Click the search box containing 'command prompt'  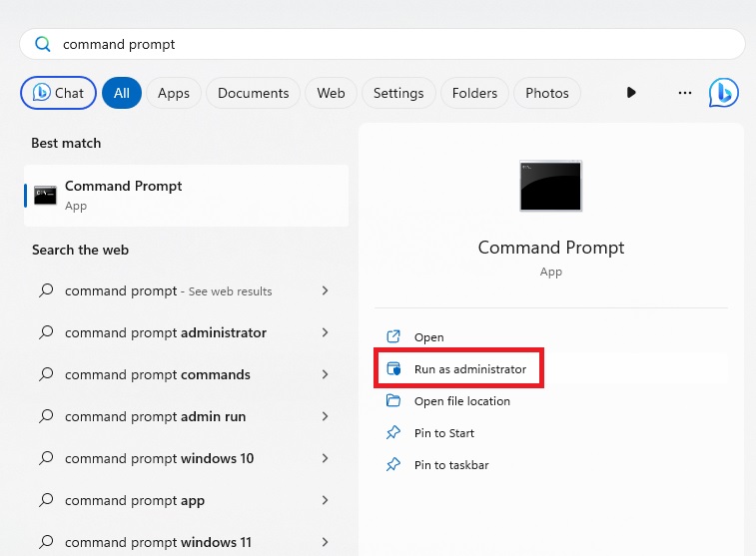click(382, 44)
